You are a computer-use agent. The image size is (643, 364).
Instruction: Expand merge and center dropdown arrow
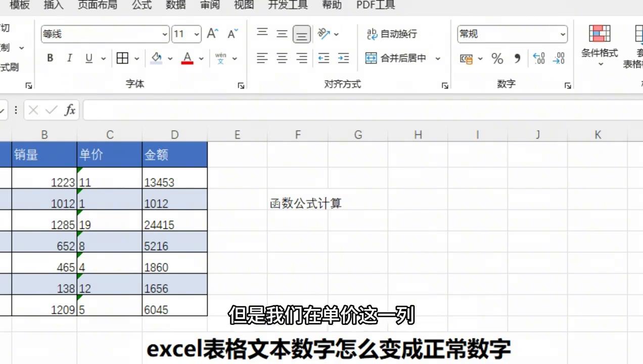coord(438,58)
